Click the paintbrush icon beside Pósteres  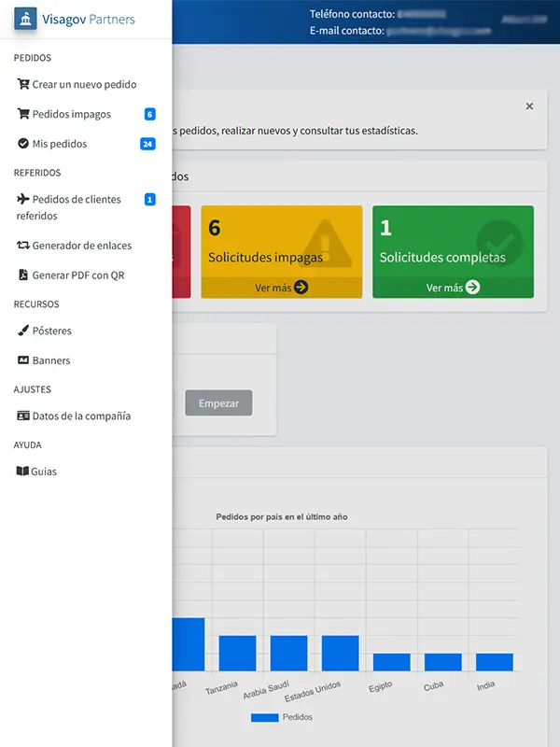click(22, 331)
